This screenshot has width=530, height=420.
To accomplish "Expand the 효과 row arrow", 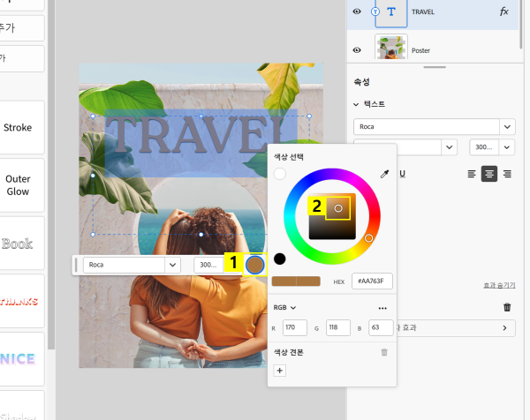I will coord(504,328).
